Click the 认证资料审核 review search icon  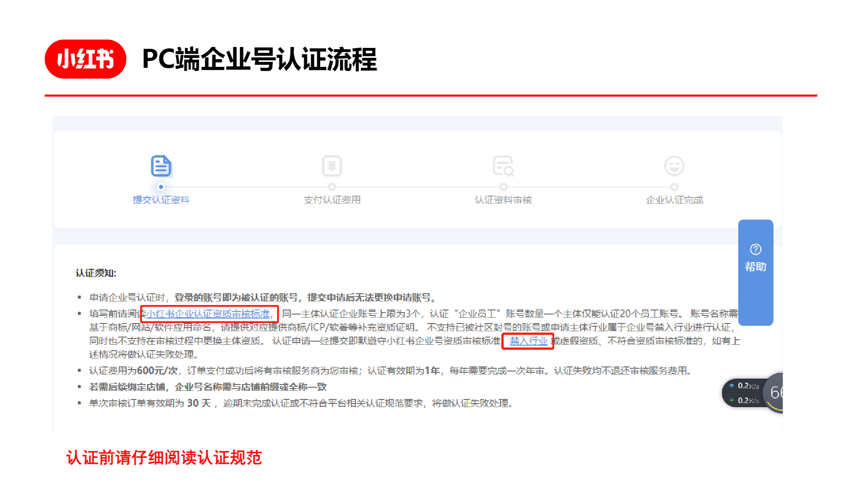[x=503, y=166]
